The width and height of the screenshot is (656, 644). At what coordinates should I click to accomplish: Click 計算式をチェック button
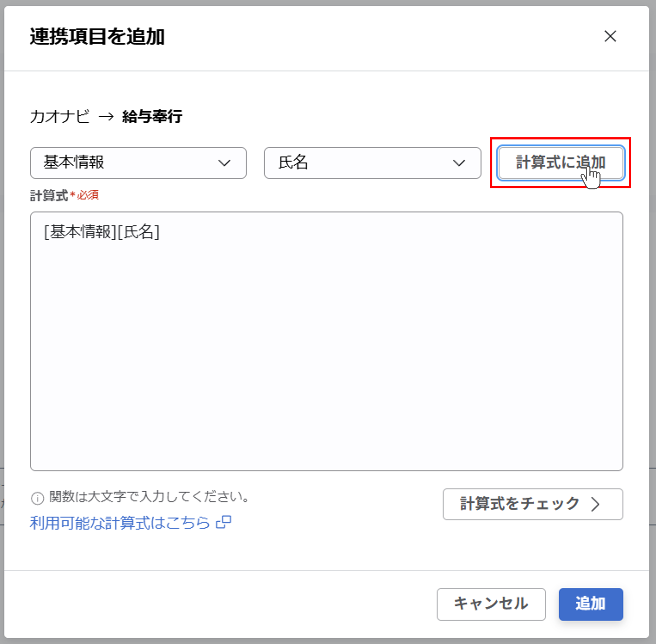[533, 504]
